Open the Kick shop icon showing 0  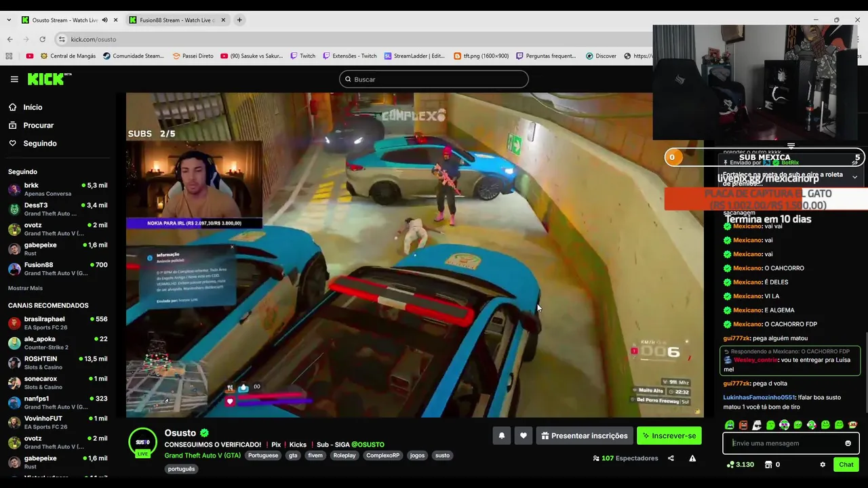point(772,464)
